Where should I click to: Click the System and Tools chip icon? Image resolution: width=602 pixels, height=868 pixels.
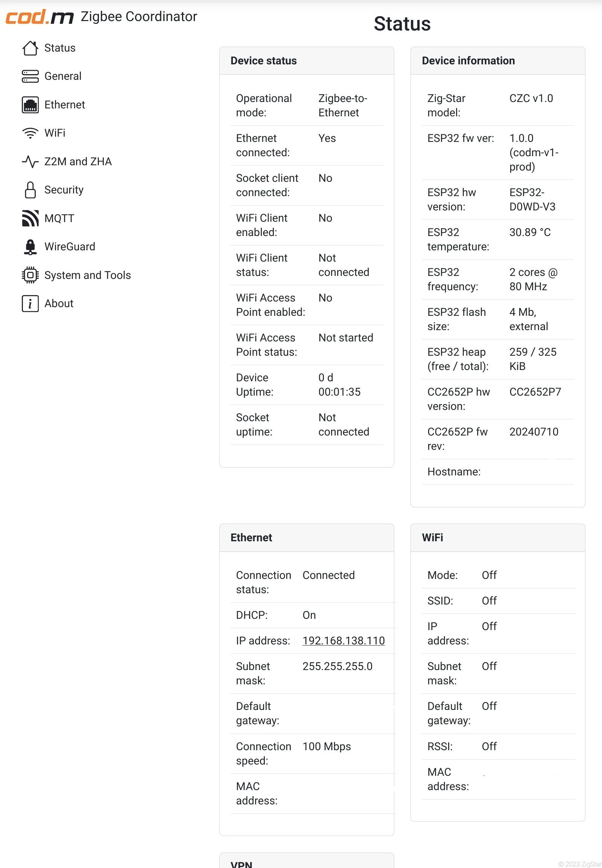(30, 275)
